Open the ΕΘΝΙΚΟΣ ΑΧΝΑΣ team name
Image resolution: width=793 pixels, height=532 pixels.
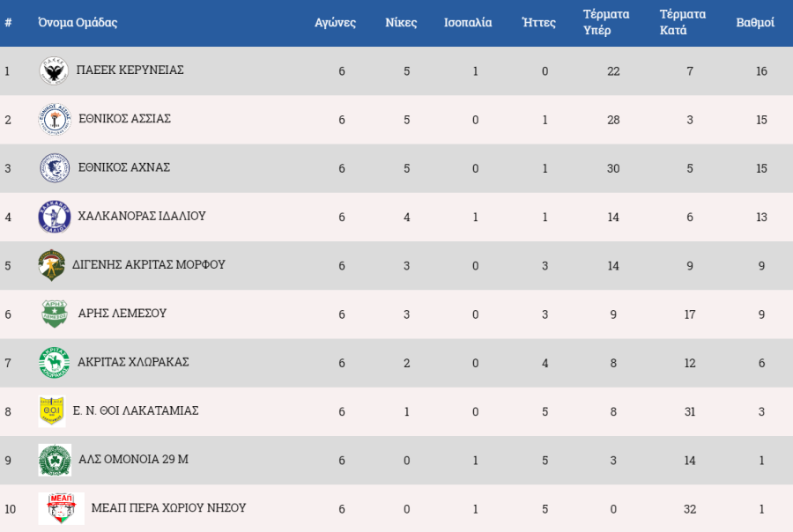point(124,167)
